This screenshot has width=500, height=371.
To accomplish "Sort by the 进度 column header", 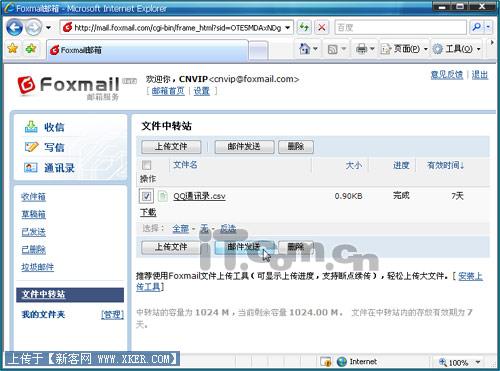I will tap(401, 165).
